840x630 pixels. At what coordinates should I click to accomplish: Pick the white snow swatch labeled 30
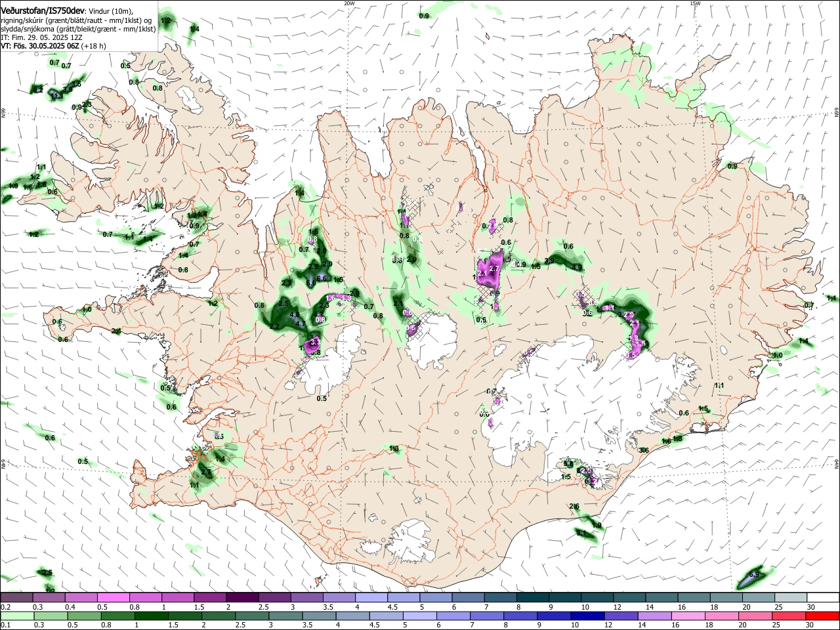click(x=823, y=598)
